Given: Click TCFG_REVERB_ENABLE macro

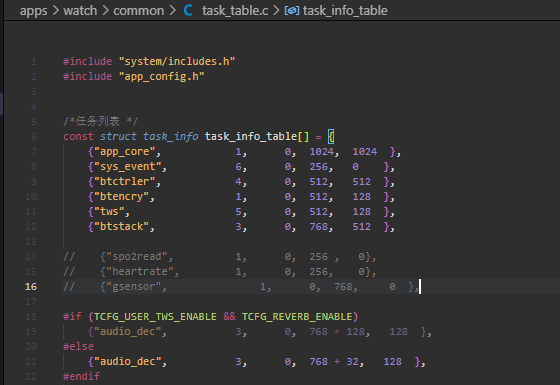Looking at the screenshot, I should [x=297, y=316].
